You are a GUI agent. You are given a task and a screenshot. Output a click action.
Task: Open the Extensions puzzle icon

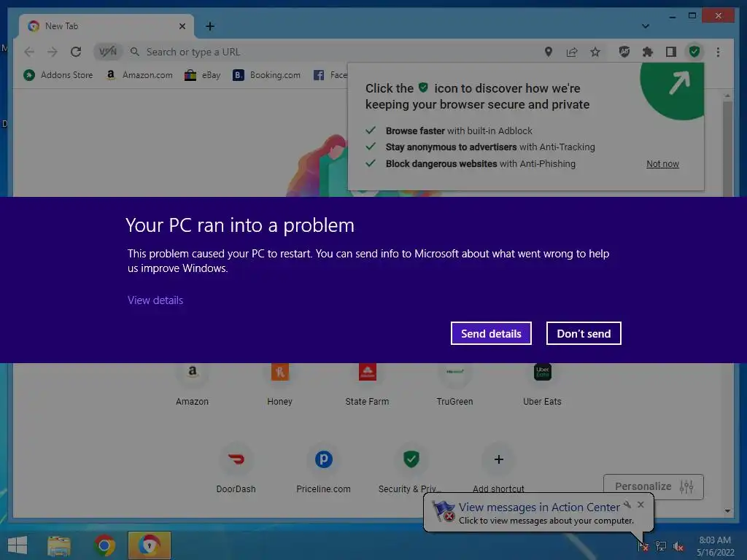pyautogui.click(x=648, y=52)
